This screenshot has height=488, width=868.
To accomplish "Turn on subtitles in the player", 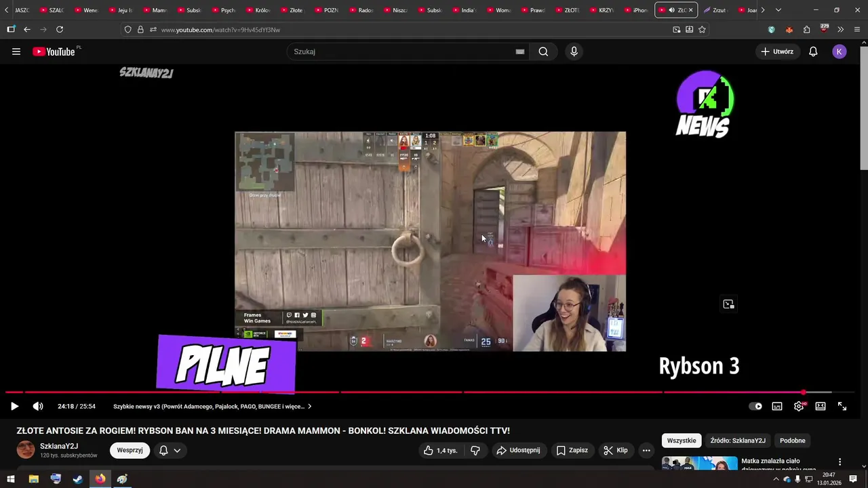I will (777, 407).
